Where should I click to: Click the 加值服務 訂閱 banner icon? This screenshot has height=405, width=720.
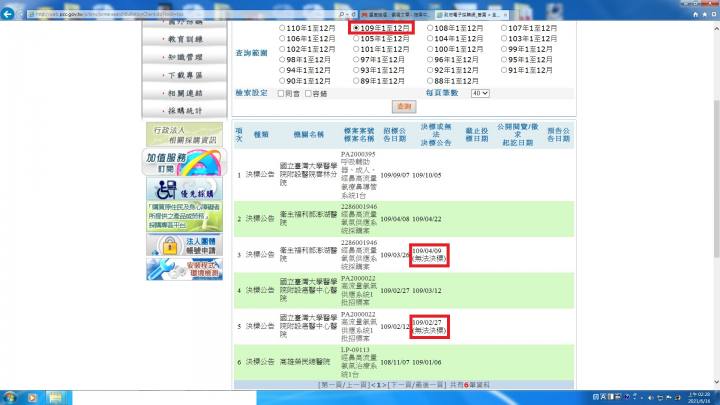(x=168, y=164)
